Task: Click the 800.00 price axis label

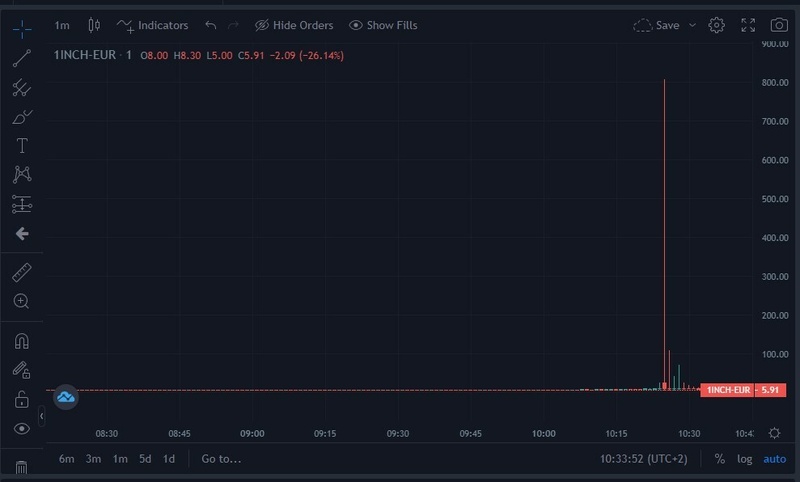Action: click(x=774, y=83)
